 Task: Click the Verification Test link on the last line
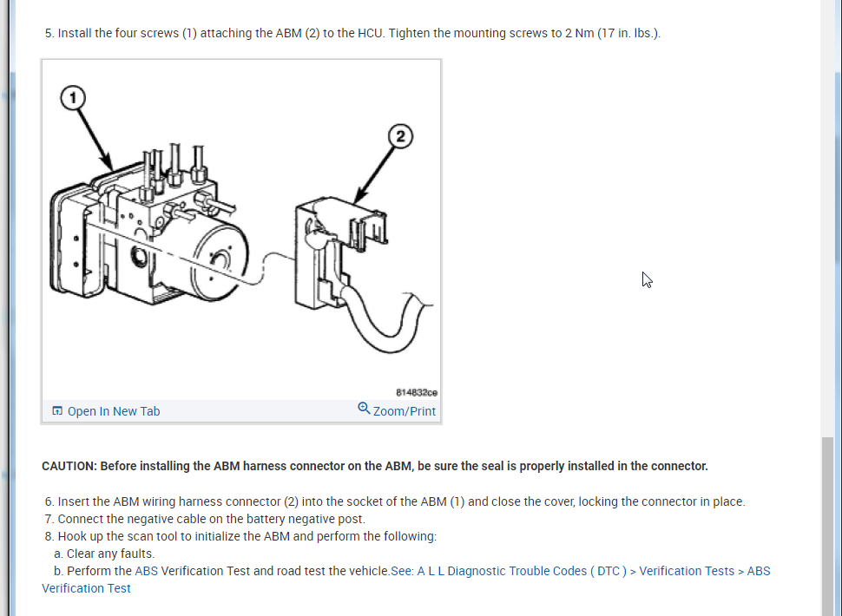tap(86, 588)
